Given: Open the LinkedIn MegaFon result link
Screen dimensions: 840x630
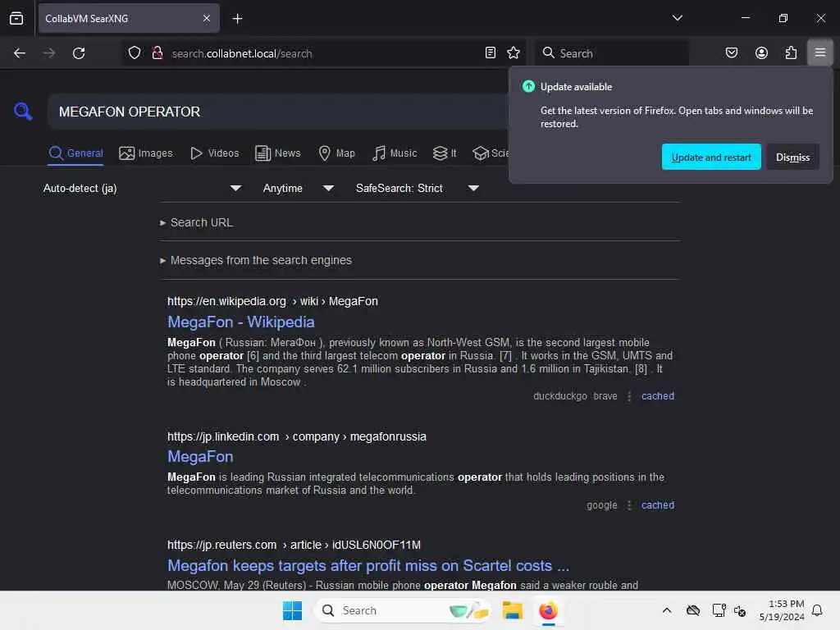Looking at the screenshot, I should point(200,456).
